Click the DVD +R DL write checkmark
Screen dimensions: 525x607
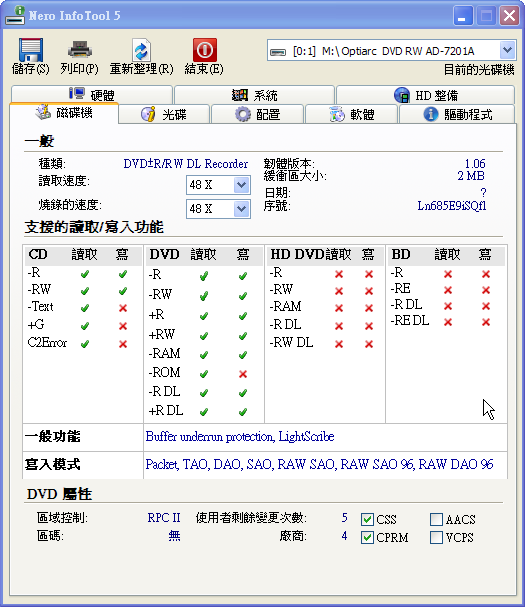[243, 412]
